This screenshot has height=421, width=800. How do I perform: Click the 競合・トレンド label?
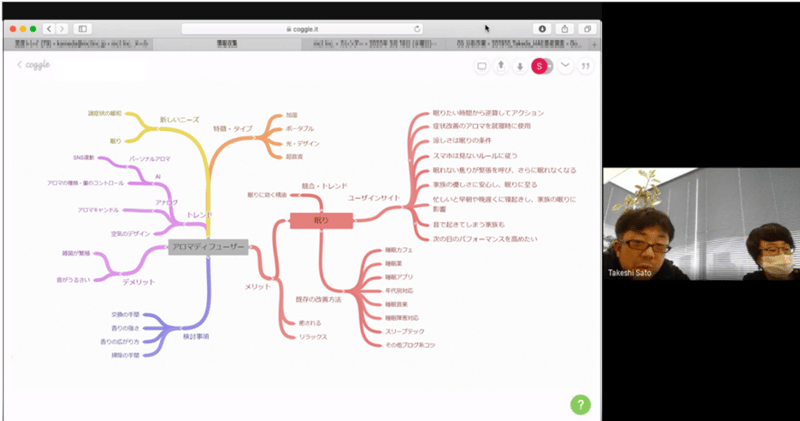[x=324, y=186]
